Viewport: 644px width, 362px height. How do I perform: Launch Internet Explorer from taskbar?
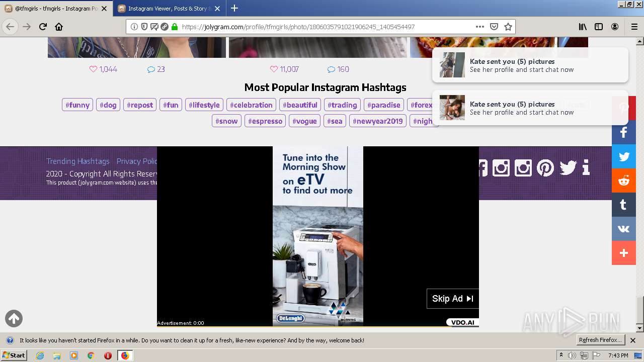coord(40,355)
